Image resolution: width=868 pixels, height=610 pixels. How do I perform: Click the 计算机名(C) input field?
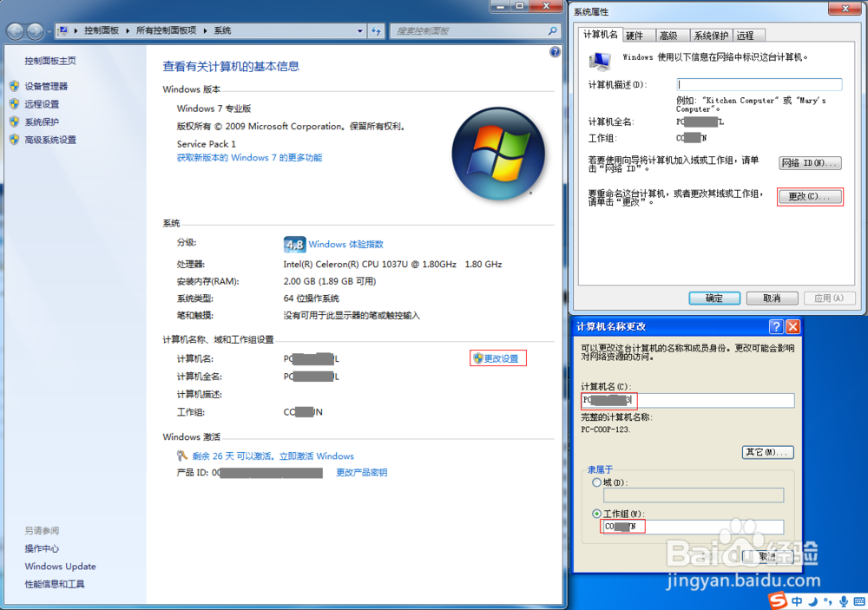click(x=687, y=400)
